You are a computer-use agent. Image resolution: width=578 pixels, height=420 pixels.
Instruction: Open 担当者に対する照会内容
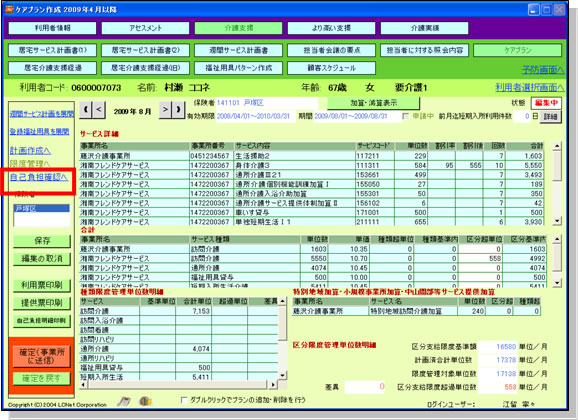coord(425,50)
